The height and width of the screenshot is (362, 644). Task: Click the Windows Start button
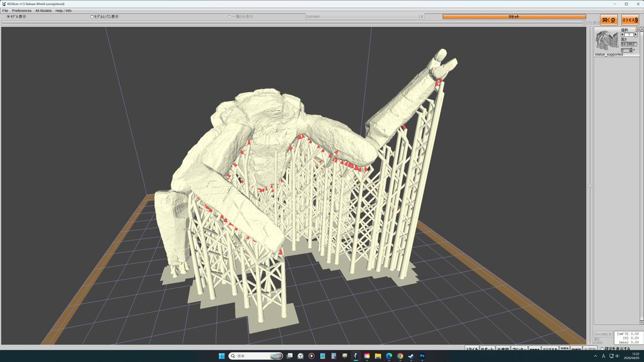(x=222, y=356)
